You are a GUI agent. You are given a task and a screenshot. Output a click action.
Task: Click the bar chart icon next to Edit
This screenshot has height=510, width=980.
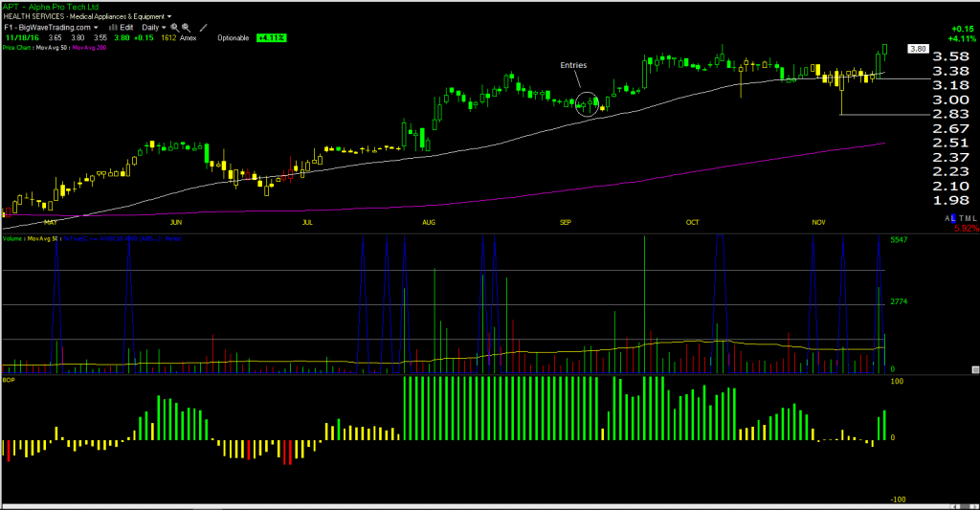tap(113, 28)
